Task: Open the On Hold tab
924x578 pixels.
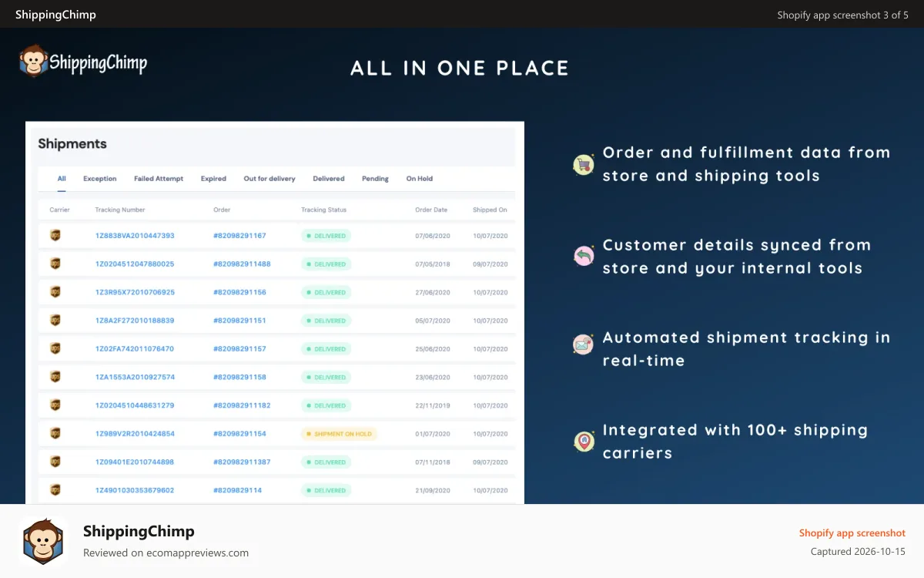Action: pos(420,179)
